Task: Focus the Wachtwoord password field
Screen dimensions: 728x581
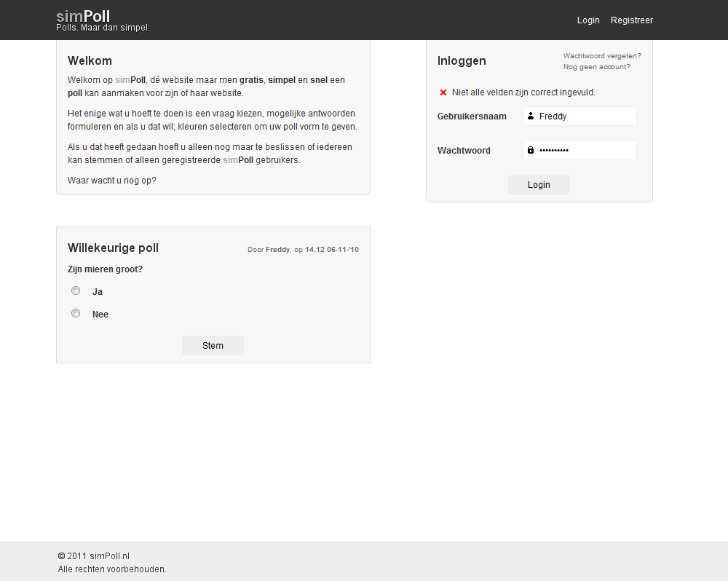Action: tap(580, 150)
